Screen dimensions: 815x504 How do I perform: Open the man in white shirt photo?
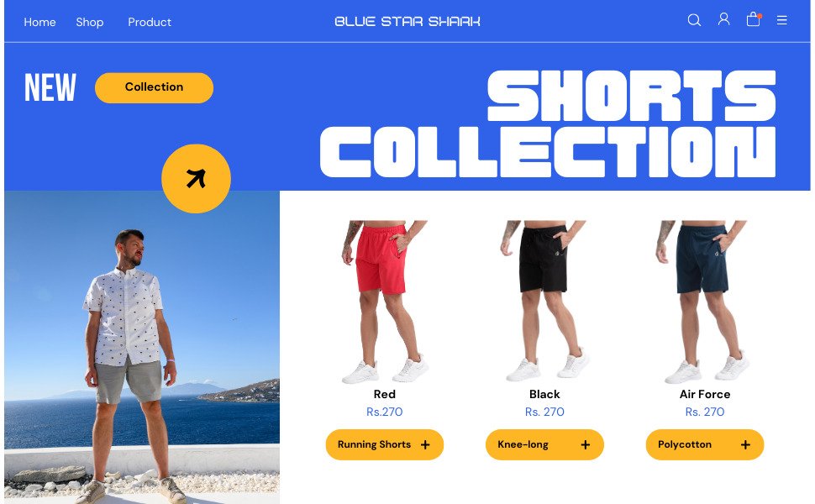(142, 347)
